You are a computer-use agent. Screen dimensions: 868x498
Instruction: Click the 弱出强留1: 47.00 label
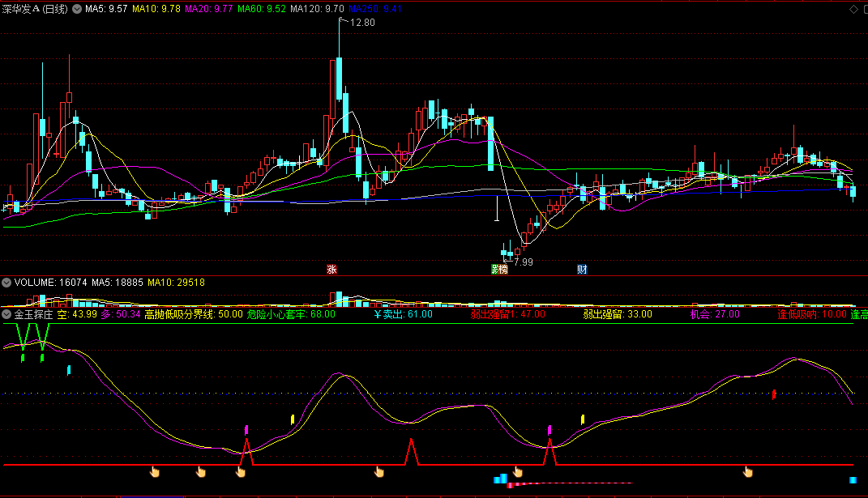coord(507,314)
